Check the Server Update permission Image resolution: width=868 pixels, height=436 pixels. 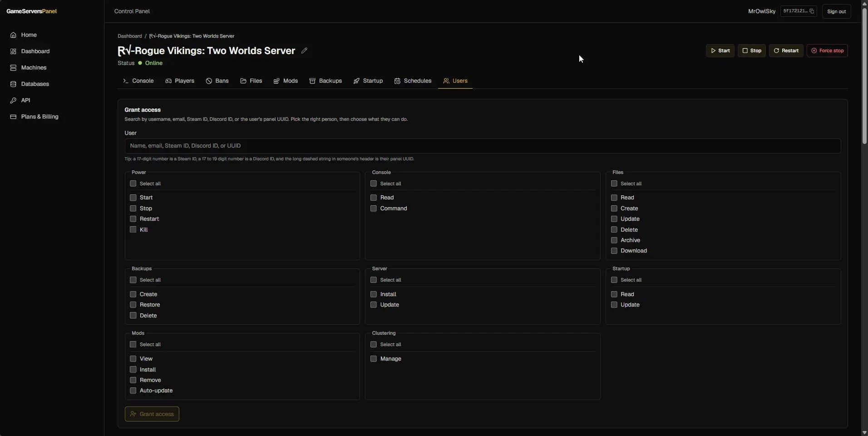tap(374, 305)
